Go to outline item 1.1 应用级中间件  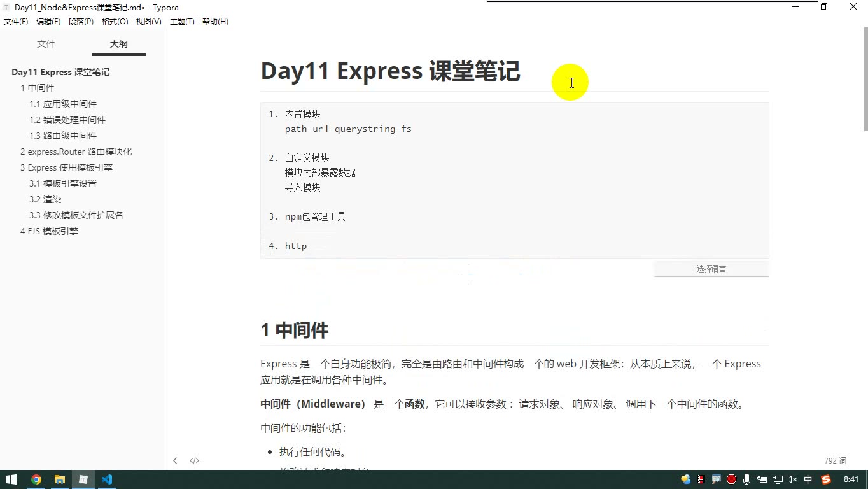point(63,104)
